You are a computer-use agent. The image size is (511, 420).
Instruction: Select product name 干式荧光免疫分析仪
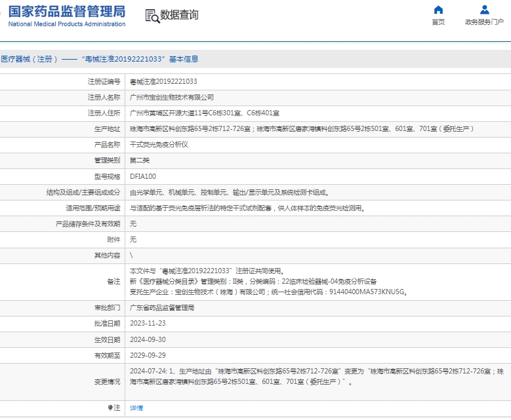(159, 144)
